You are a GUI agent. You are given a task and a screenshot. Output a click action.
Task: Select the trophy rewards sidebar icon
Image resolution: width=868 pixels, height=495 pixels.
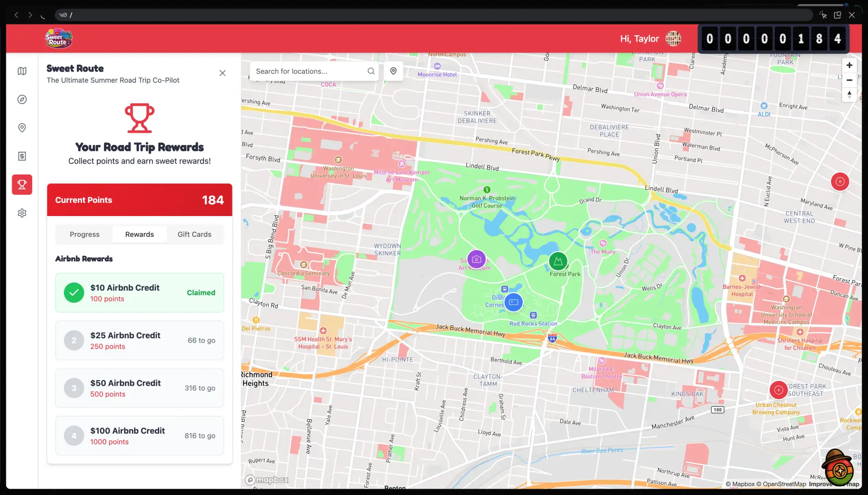click(22, 184)
